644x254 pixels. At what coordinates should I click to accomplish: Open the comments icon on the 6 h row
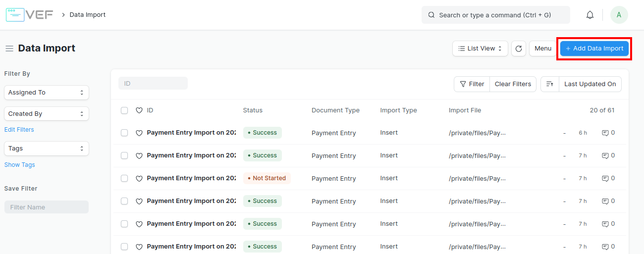605,133
